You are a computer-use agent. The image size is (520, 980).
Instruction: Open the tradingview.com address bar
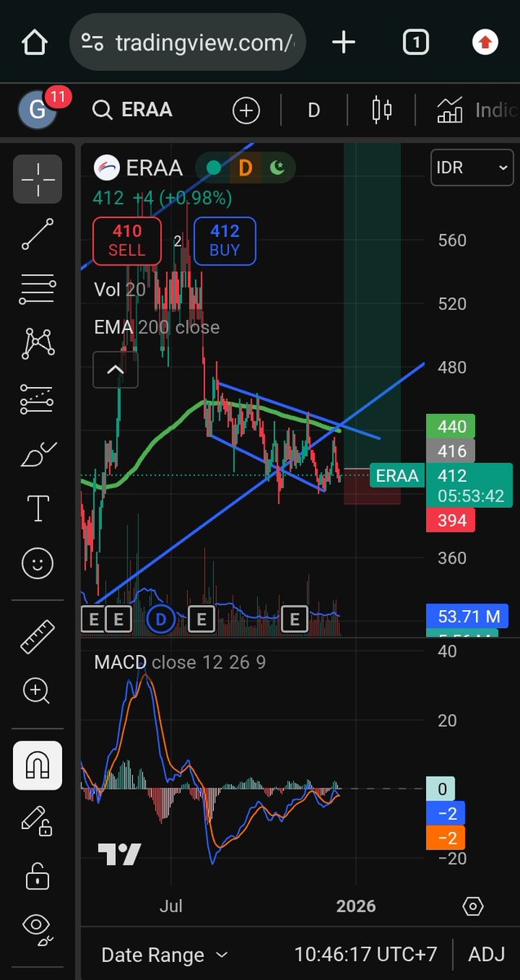[x=188, y=42]
